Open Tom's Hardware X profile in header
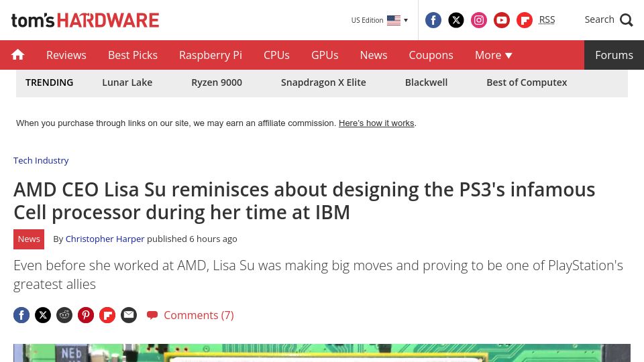 tap(456, 20)
